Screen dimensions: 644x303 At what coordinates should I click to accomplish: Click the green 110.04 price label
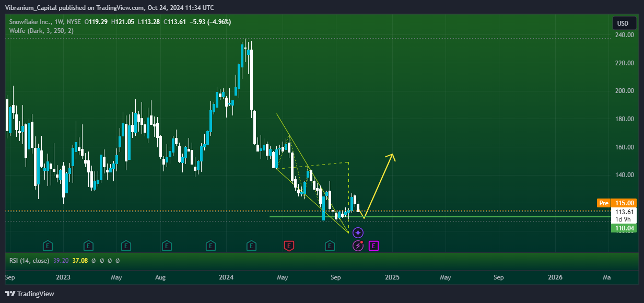pyautogui.click(x=624, y=228)
